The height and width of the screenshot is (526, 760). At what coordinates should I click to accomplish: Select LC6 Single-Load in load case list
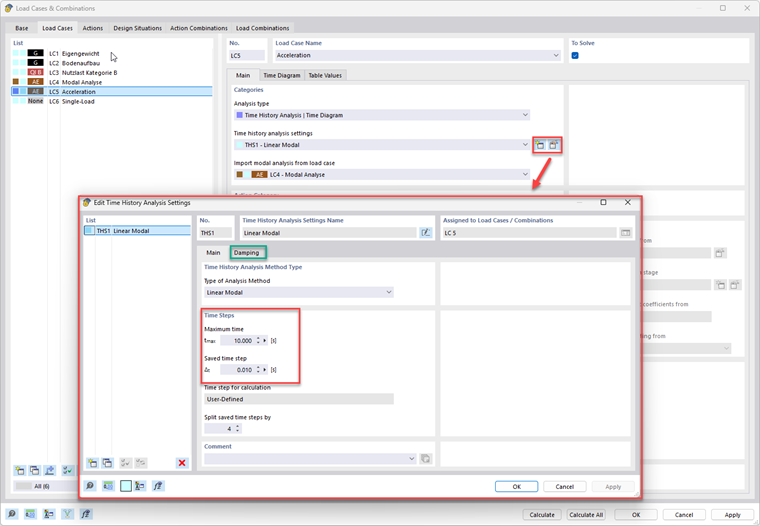112,101
